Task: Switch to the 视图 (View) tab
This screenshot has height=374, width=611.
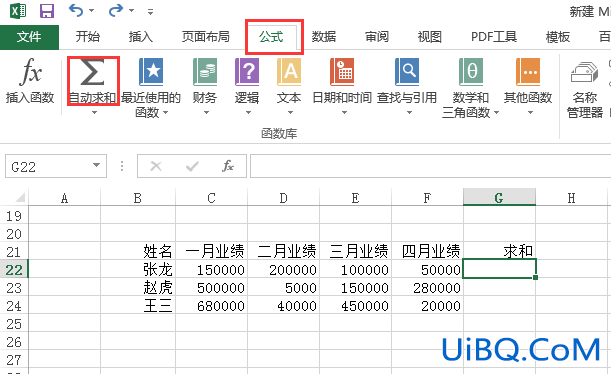Action: pos(429,37)
